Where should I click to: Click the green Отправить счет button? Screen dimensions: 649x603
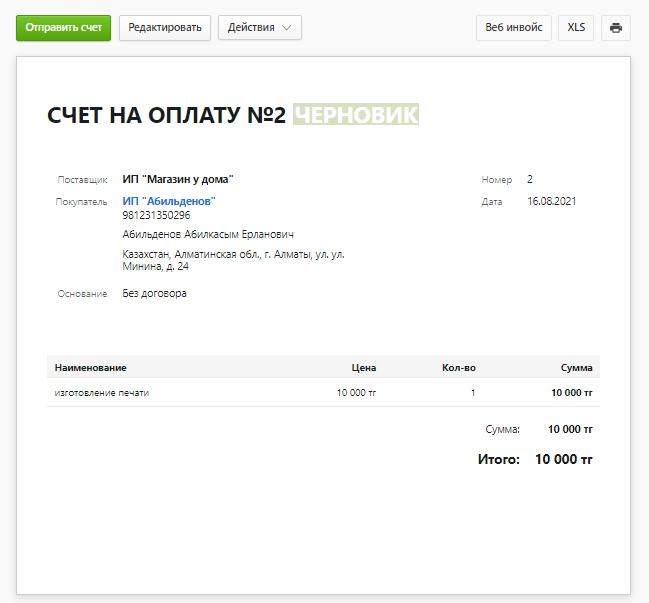[x=63, y=27]
